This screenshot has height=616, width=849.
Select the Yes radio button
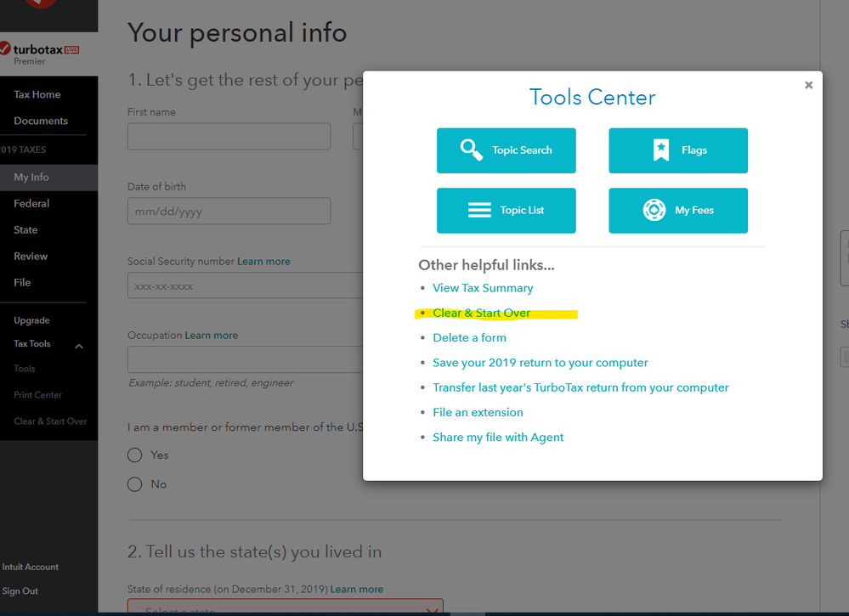point(135,455)
